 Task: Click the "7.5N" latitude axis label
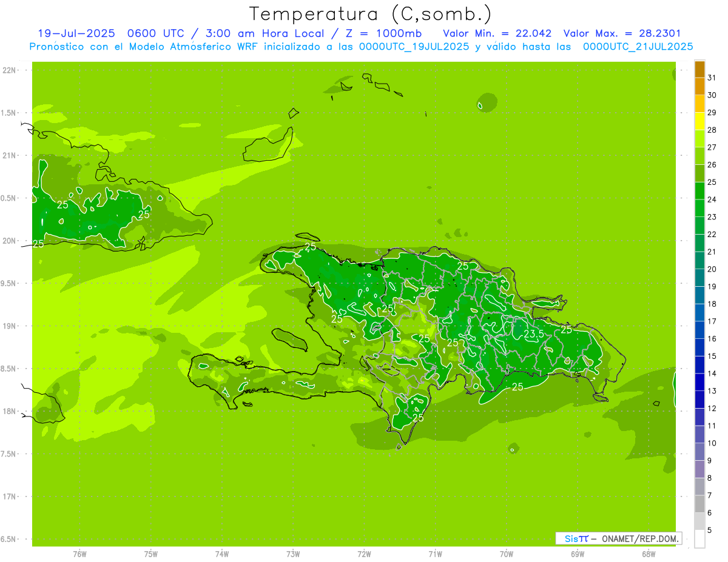coord(9,454)
